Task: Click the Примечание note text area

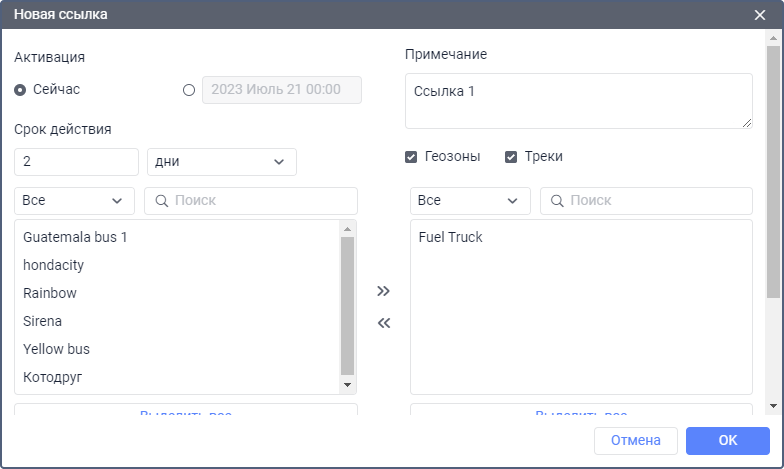Action: 578,100
